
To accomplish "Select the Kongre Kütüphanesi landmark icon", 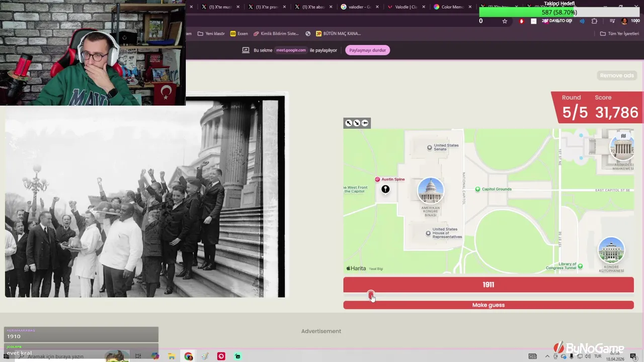I will (x=611, y=250).
